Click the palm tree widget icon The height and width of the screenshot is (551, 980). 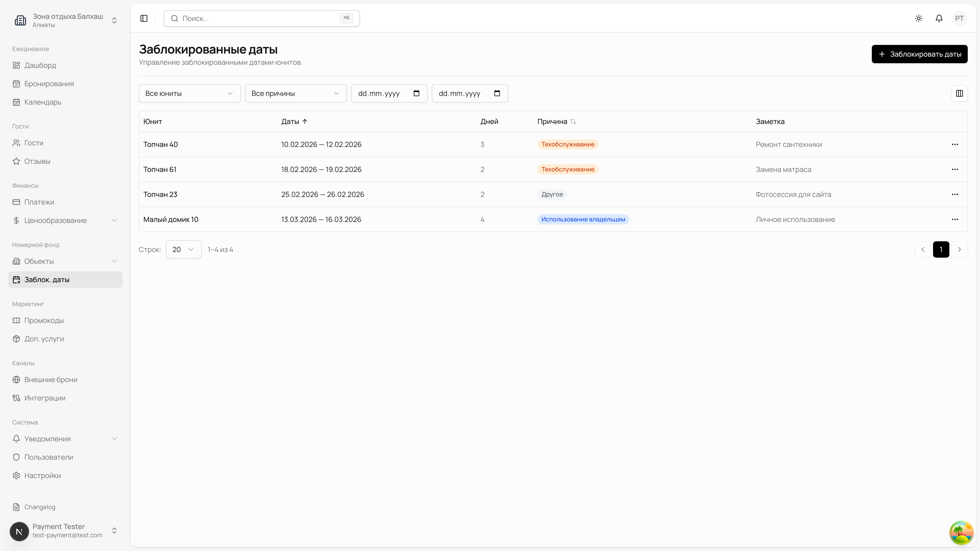(x=961, y=532)
